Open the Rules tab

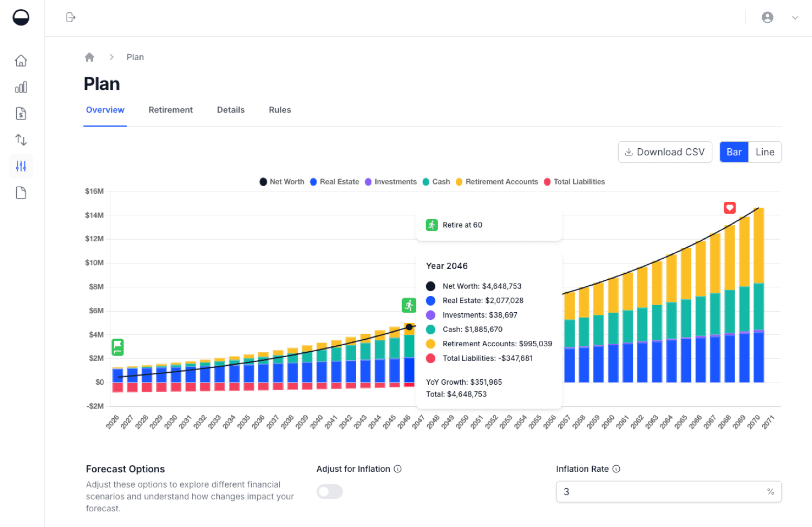tap(280, 110)
